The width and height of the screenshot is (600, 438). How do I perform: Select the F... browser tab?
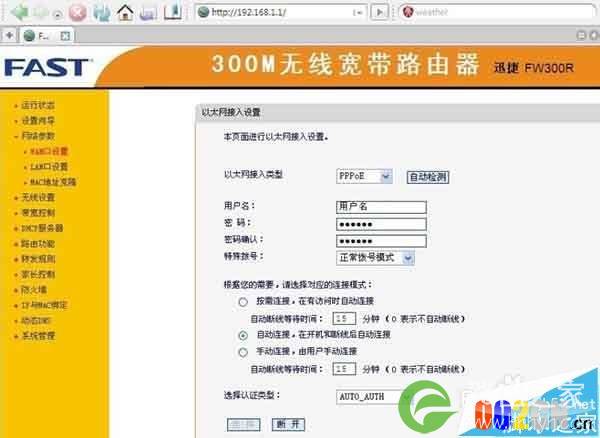click(47, 36)
